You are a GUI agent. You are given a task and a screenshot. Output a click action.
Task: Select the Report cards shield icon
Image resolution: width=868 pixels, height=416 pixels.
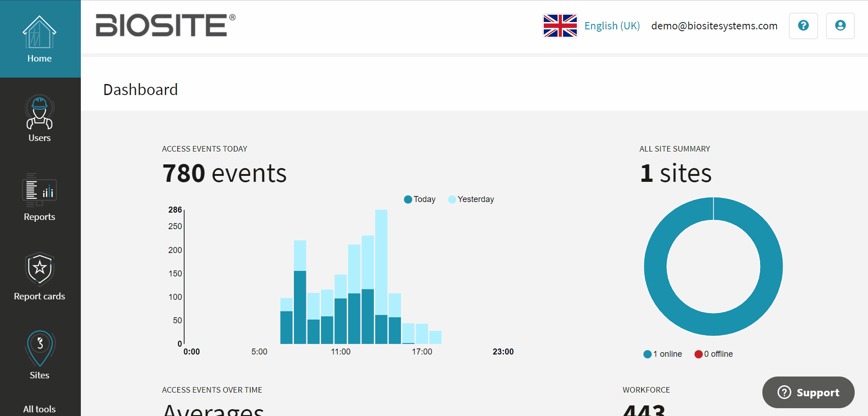(x=39, y=269)
